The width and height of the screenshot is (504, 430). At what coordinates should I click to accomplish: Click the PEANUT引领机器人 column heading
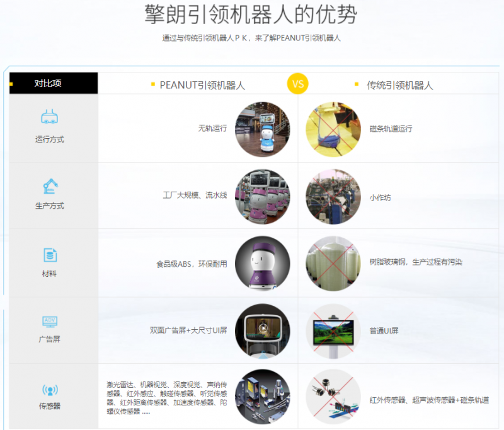pyautogui.click(x=202, y=85)
